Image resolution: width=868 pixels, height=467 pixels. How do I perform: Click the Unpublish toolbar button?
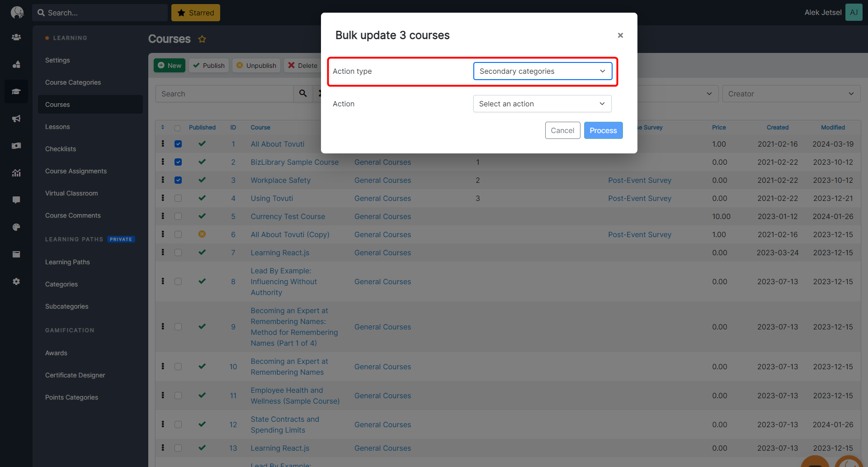point(256,65)
